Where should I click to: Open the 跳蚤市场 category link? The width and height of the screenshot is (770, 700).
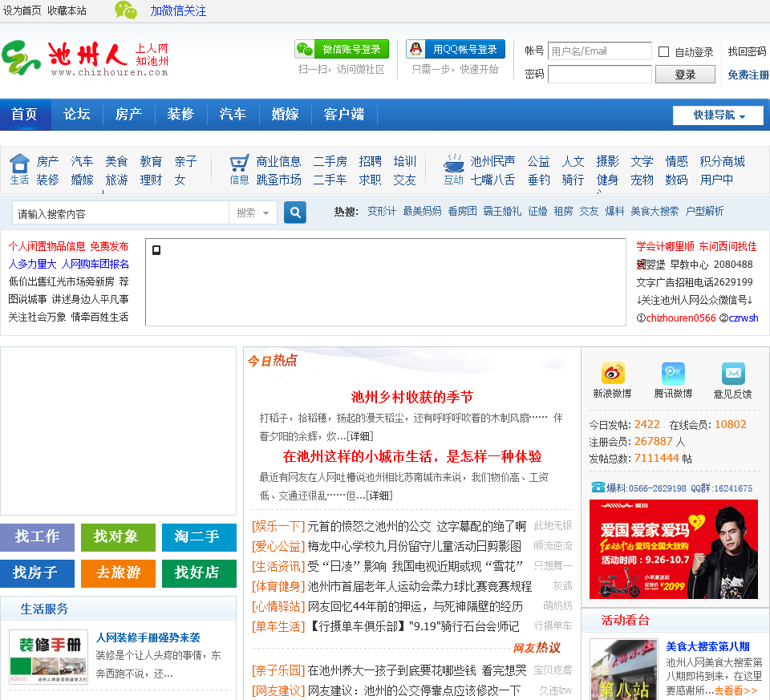pos(278,180)
